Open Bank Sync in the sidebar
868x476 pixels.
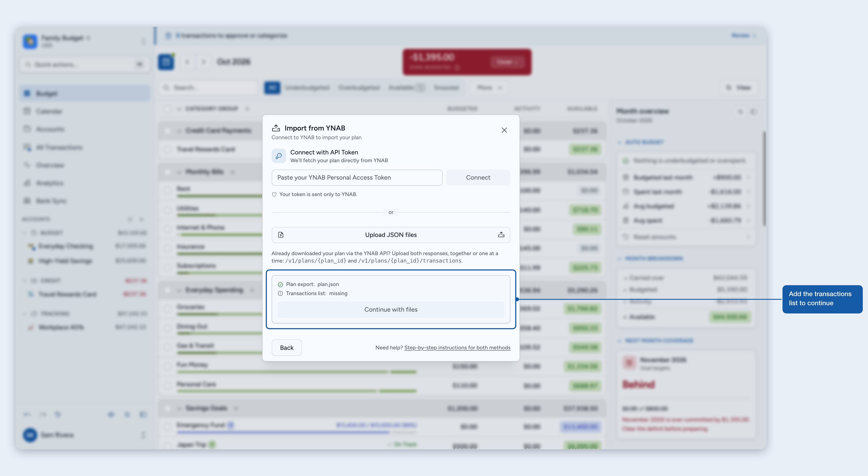(x=85, y=201)
